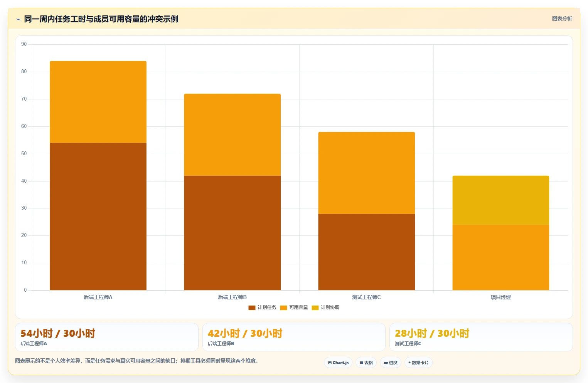
Task: Click the 后端工程师A axis label
Action: [x=98, y=297]
